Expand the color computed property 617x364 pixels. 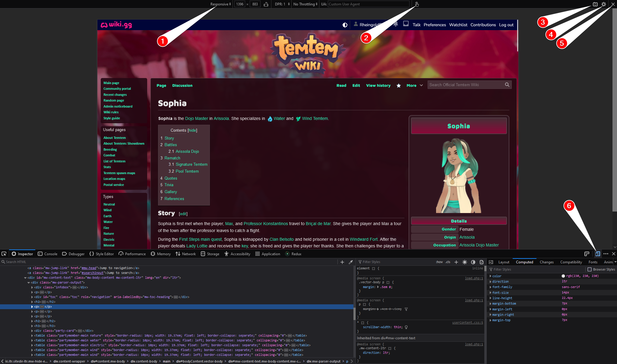pos(491,276)
